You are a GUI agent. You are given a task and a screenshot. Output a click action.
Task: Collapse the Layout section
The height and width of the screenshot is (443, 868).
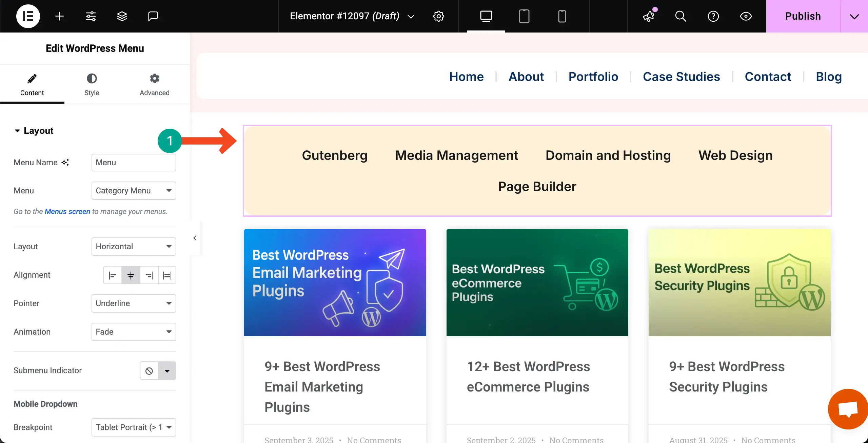coord(34,131)
